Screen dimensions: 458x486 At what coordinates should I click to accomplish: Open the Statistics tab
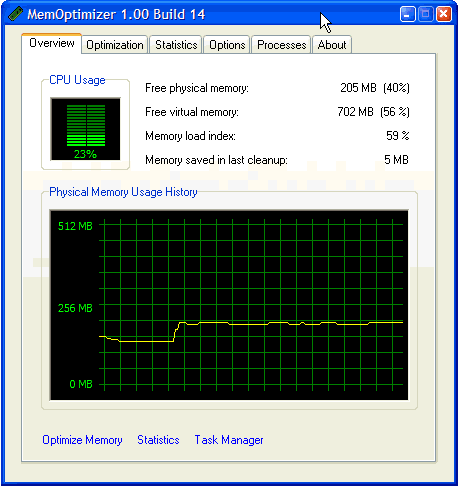click(x=176, y=45)
